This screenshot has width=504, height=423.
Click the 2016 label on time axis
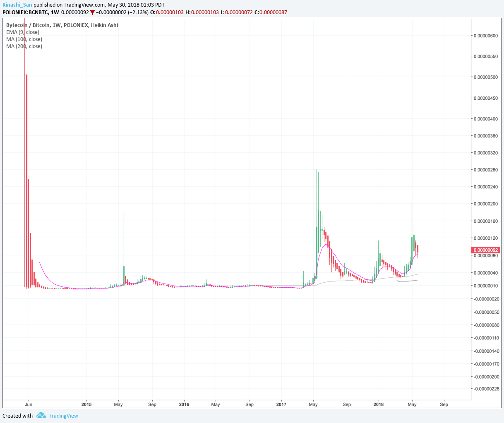[184, 404]
